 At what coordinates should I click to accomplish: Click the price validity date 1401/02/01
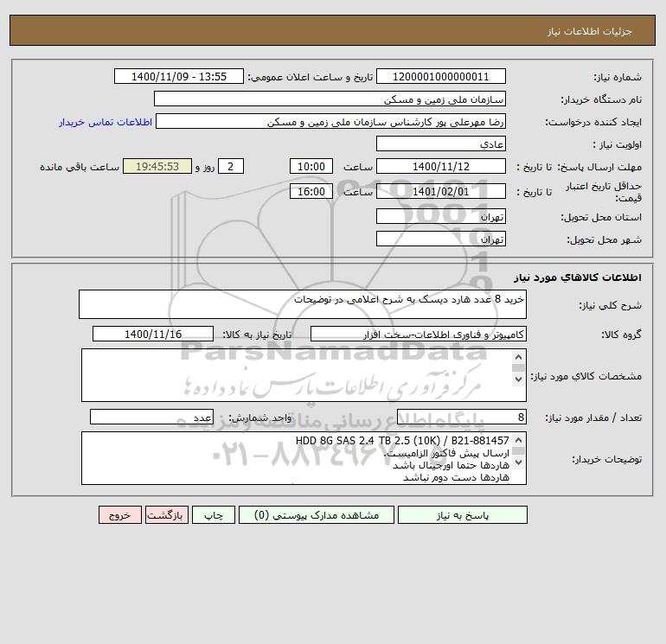pyautogui.click(x=441, y=191)
